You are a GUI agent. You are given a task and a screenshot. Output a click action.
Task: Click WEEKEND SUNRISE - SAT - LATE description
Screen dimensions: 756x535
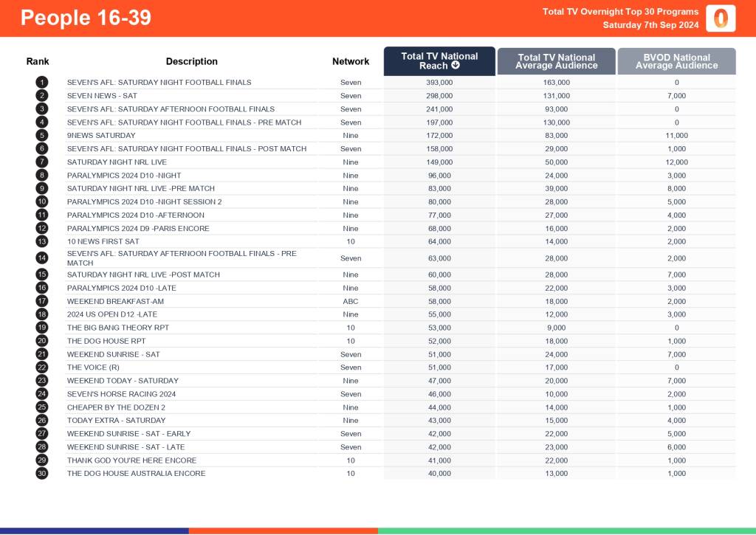tap(126, 446)
